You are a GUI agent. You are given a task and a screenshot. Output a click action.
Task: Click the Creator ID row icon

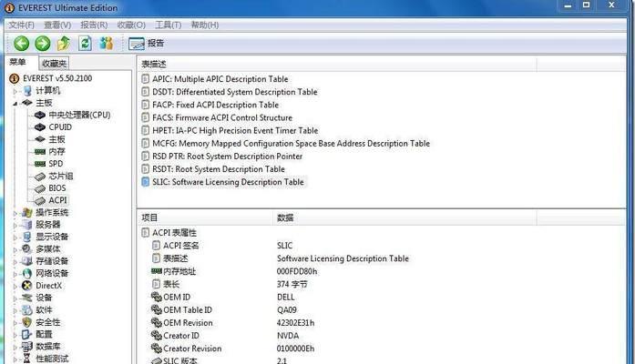click(x=157, y=336)
